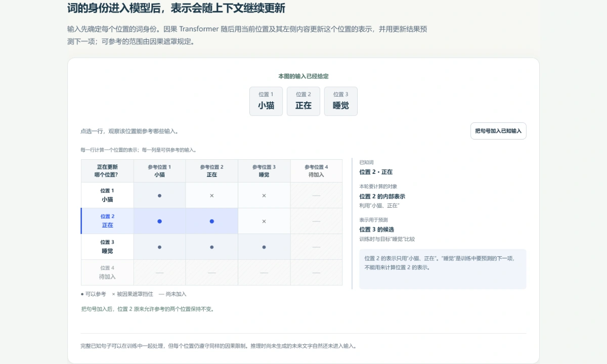Screen dimensions: 607x364
Task: Click the green note 把句号加入后
Action: tap(147, 309)
